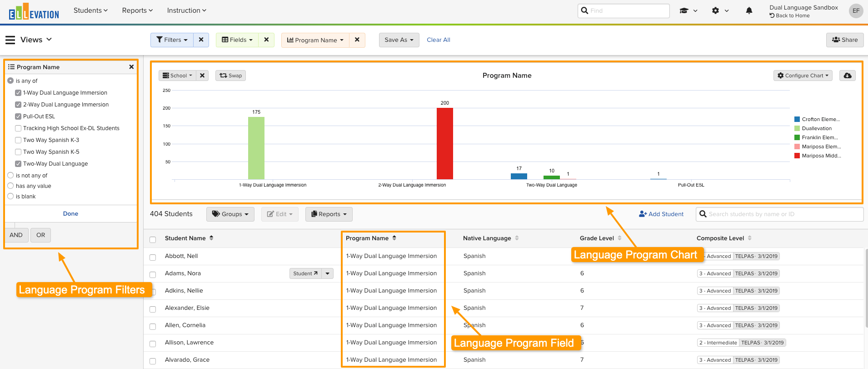Screen dimensions: 868x369
Task: Expand arrow next to Student button
Action: (328, 273)
